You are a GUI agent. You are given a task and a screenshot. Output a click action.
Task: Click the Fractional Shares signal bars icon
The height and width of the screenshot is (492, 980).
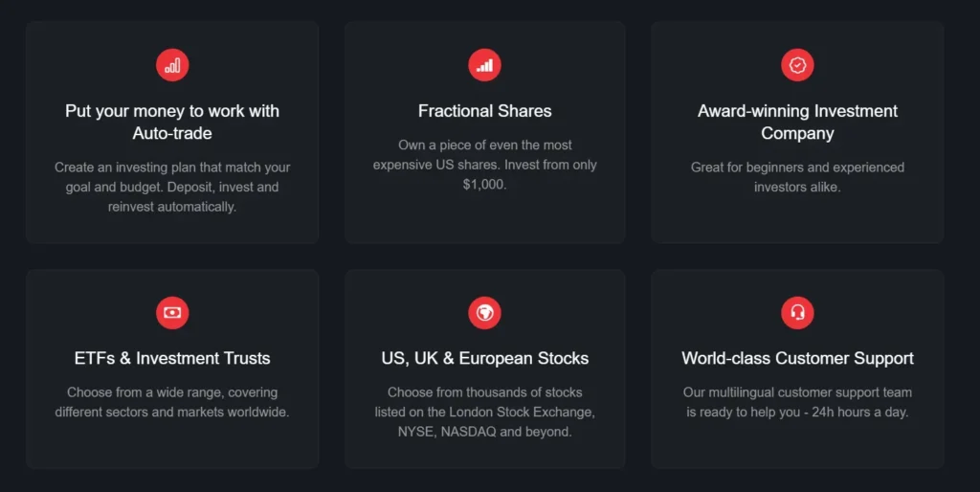[x=484, y=65]
